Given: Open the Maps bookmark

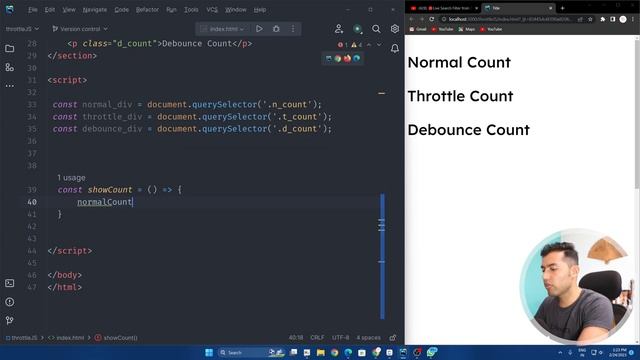Looking at the screenshot, I should [467, 29].
